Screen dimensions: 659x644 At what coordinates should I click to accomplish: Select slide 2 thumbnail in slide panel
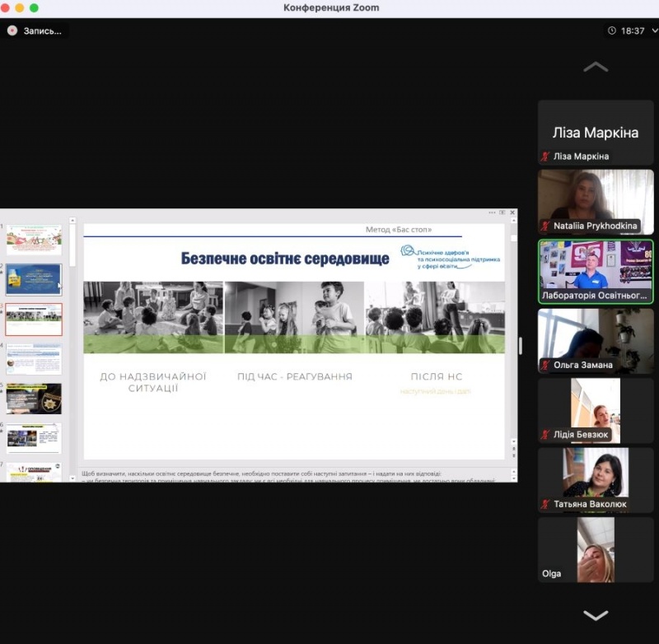(x=34, y=279)
